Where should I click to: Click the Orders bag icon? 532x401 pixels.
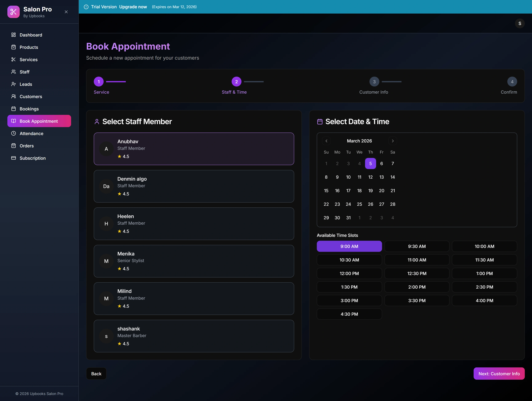point(14,146)
